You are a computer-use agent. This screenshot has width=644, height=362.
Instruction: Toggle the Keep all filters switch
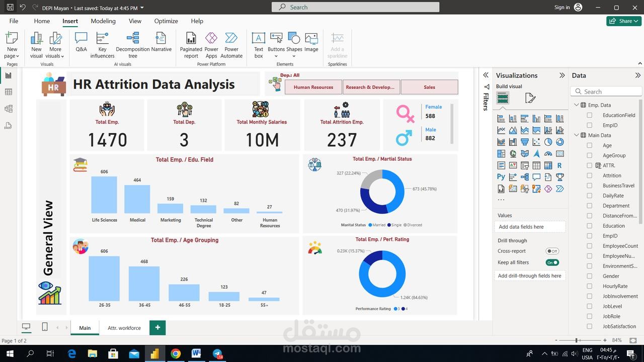(552, 262)
